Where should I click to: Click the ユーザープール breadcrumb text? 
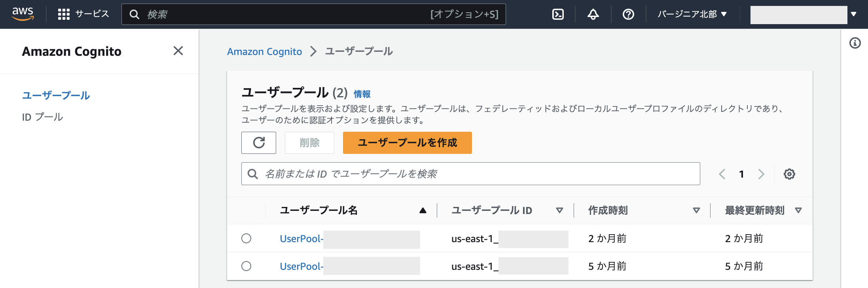(x=359, y=51)
